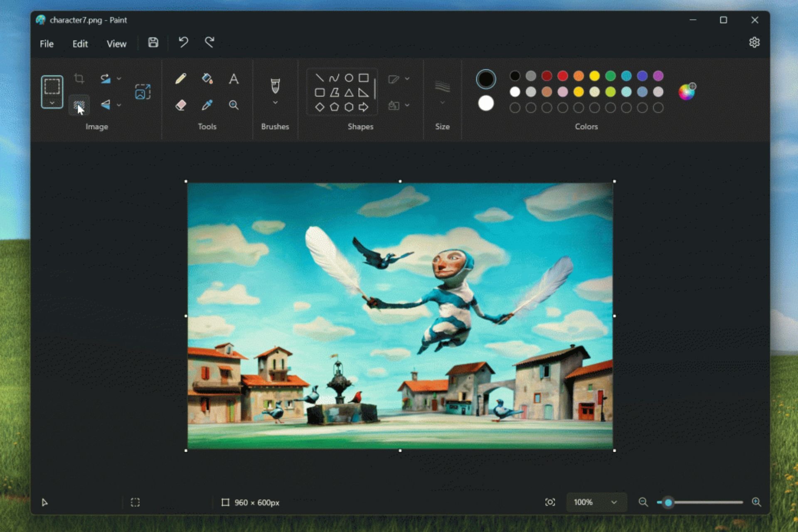The width and height of the screenshot is (798, 532).
Task: Expand the shape outline options
Action: point(408,78)
